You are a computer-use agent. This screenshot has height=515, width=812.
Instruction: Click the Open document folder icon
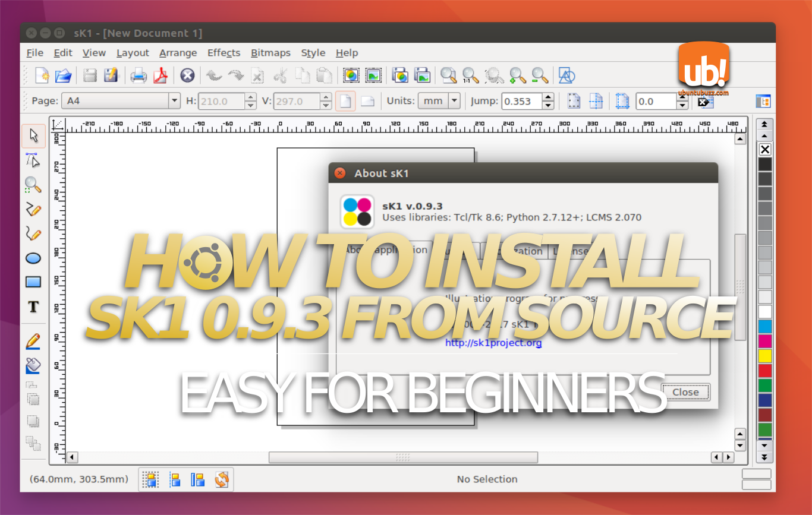coord(63,75)
